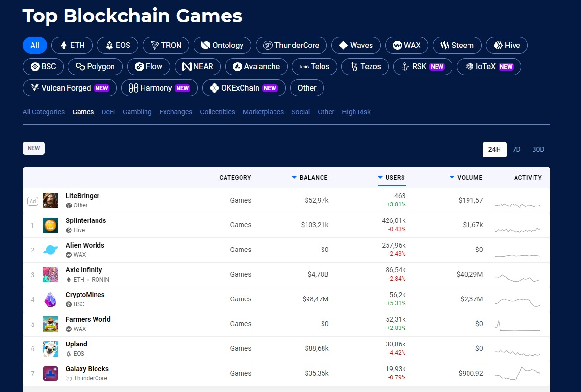Sort the table by Users

click(391, 178)
